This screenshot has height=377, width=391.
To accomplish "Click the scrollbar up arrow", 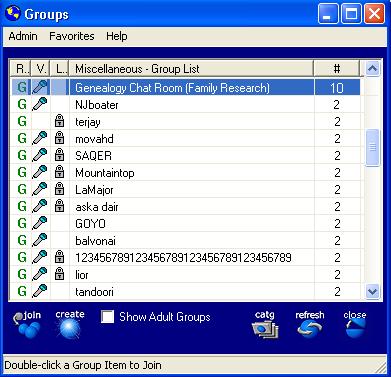I will [x=372, y=69].
